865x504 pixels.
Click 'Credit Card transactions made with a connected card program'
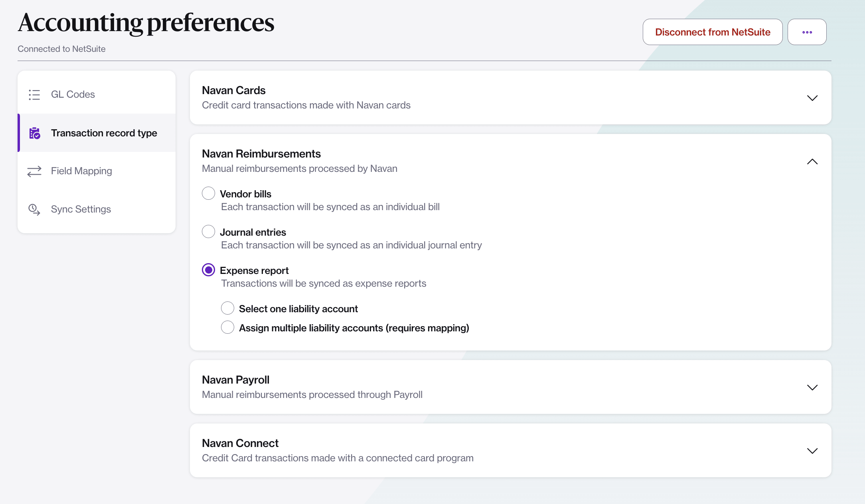[x=338, y=458]
